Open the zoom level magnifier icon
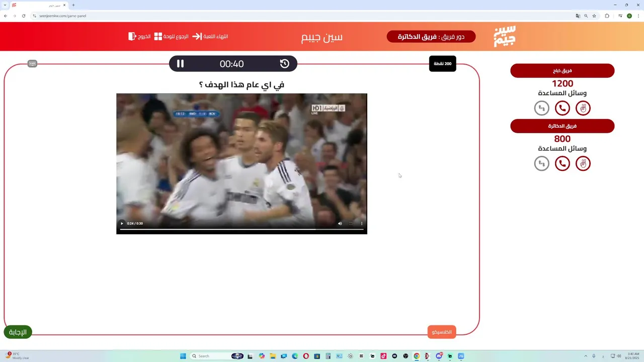This screenshot has width=644, height=362. click(x=586, y=16)
